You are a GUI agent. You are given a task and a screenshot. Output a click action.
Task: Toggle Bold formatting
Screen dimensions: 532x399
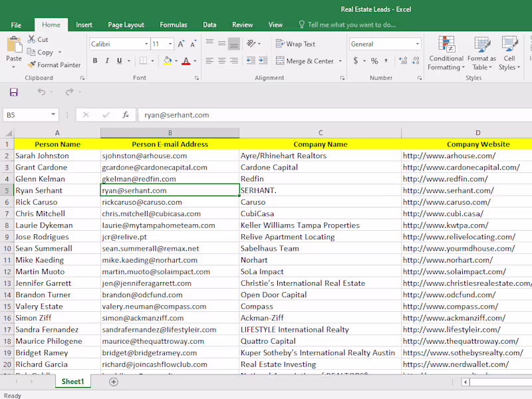tap(95, 61)
